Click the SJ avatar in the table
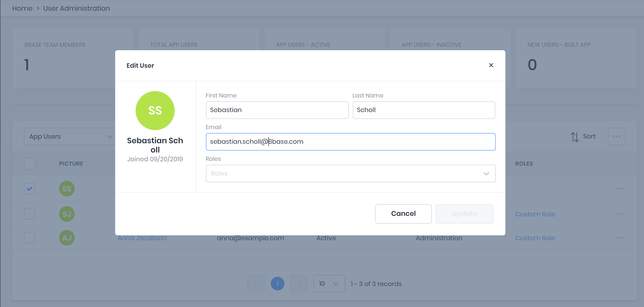 pos(67,214)
